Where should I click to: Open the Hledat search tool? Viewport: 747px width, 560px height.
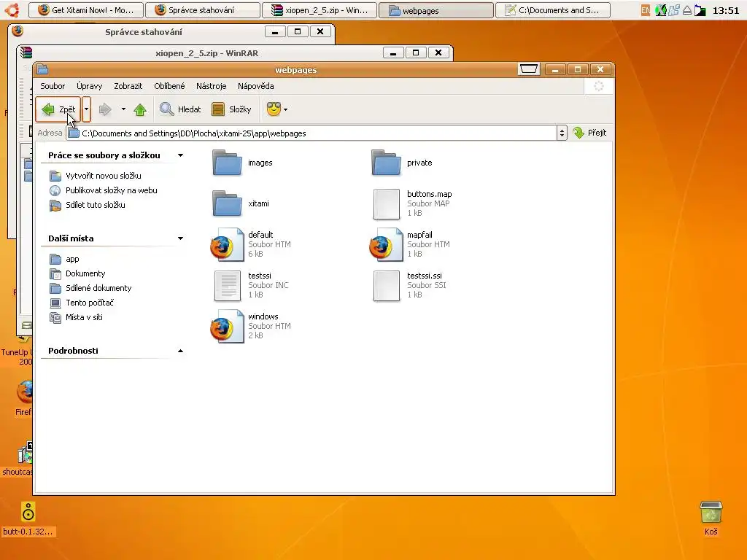tap(180, 109)
